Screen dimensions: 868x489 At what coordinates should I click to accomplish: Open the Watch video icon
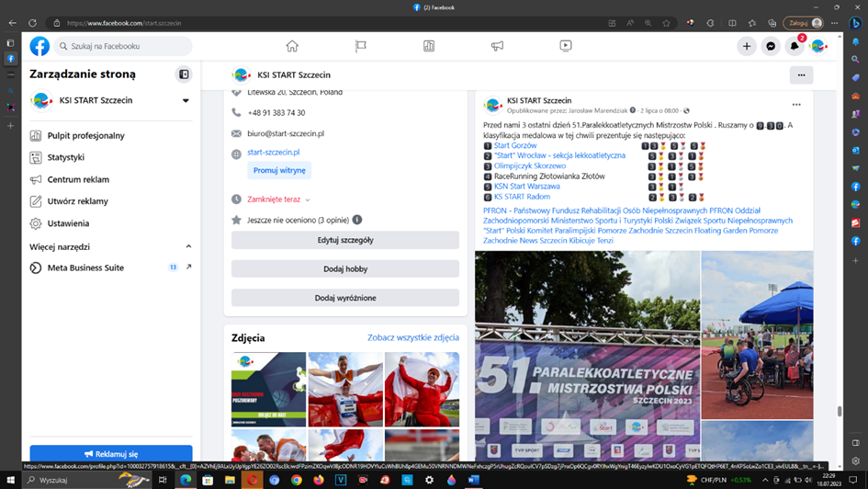566,46
